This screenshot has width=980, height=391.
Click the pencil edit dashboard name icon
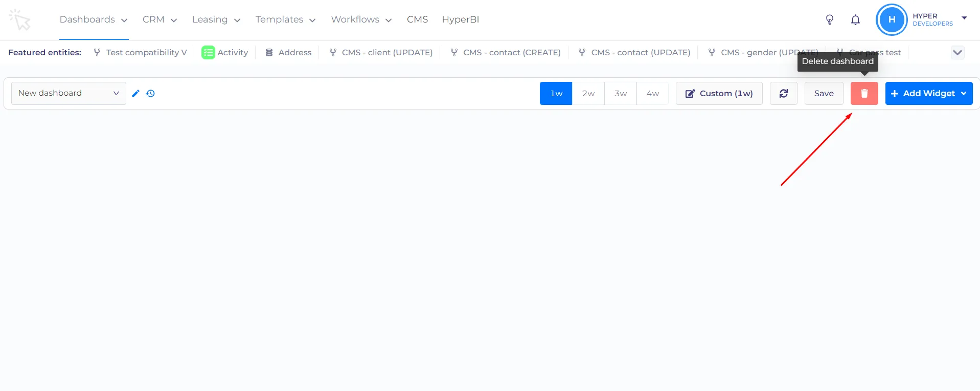coord(135,93)
